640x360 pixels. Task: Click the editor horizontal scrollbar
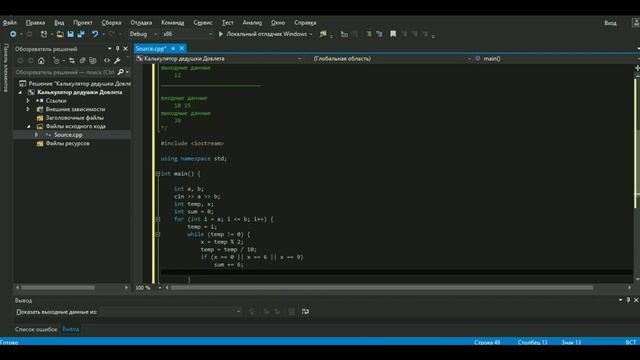click(x=382, y=288)
